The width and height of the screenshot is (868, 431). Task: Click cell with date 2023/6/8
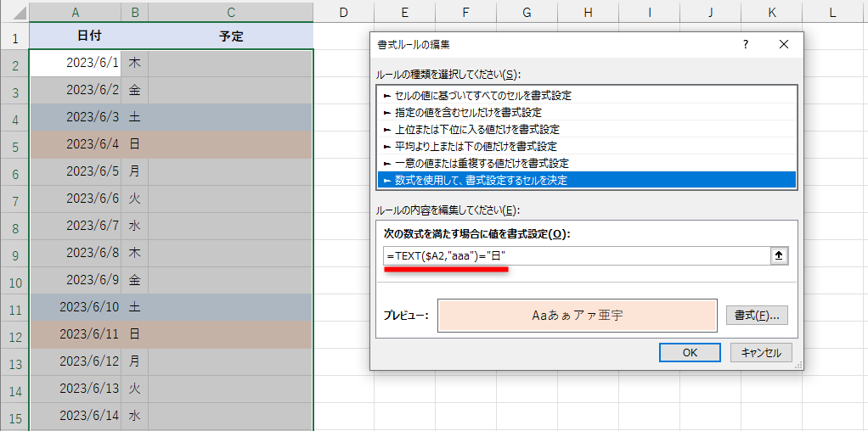[x=76, y=253]
